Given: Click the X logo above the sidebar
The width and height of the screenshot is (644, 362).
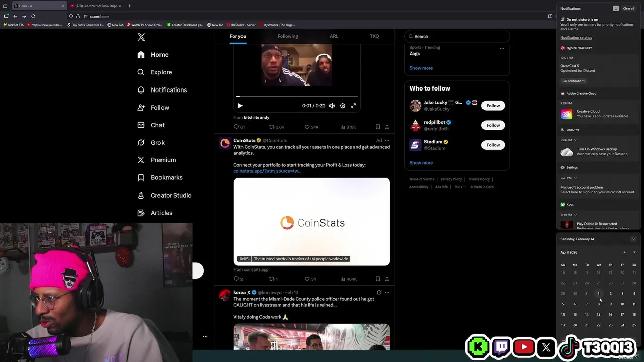Looking at the screenshot, I should pyautogui.click(x=141, y=37).
